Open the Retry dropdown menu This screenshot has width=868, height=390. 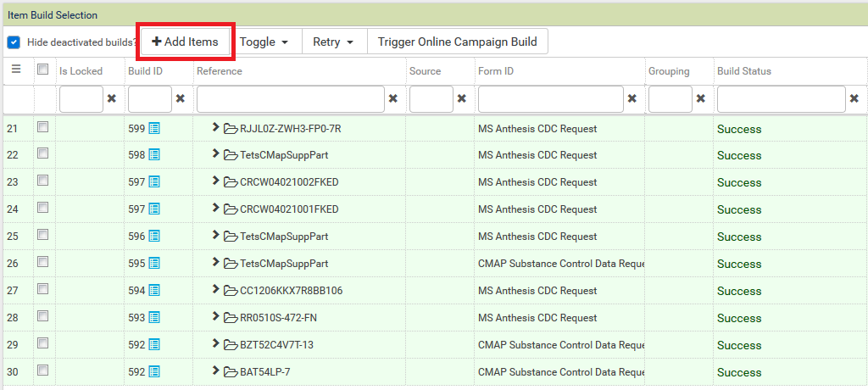click(x=332, y=42)
